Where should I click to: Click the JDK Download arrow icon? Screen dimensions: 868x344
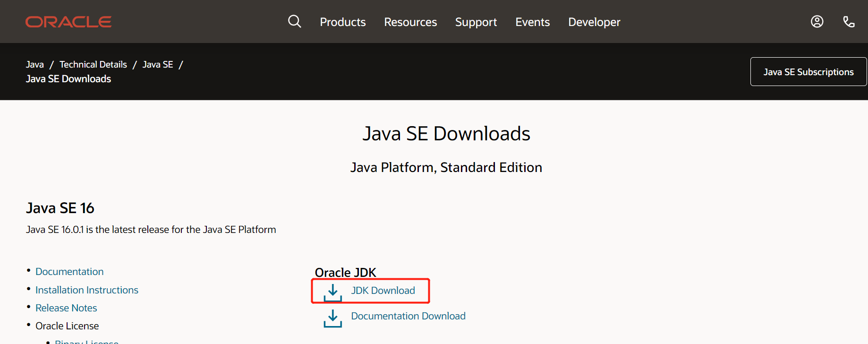pos(333,292)
